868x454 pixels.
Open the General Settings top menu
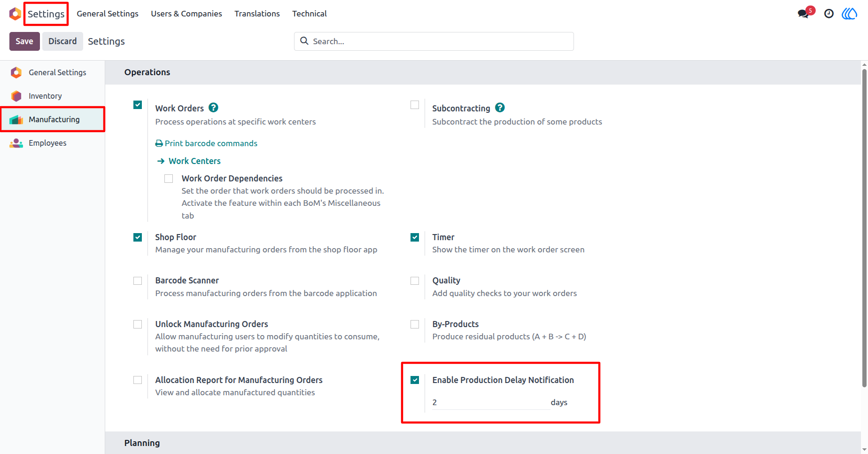(108, 14)
